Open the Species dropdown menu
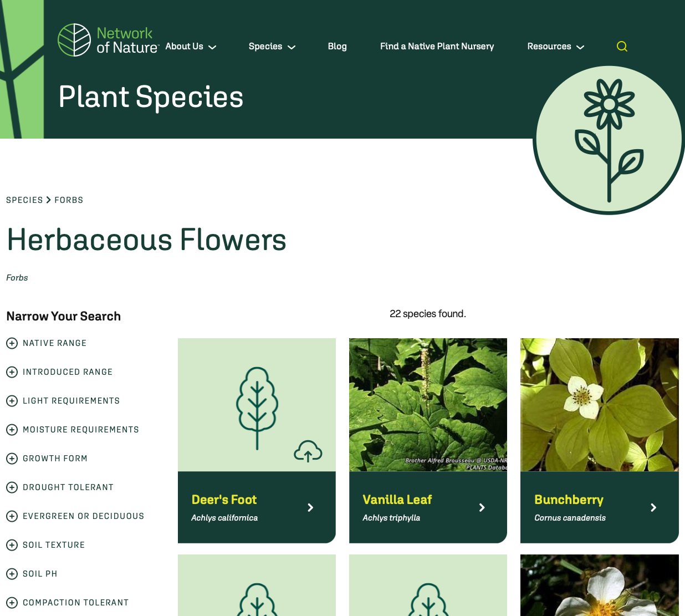685x616 pixels. 272,47
